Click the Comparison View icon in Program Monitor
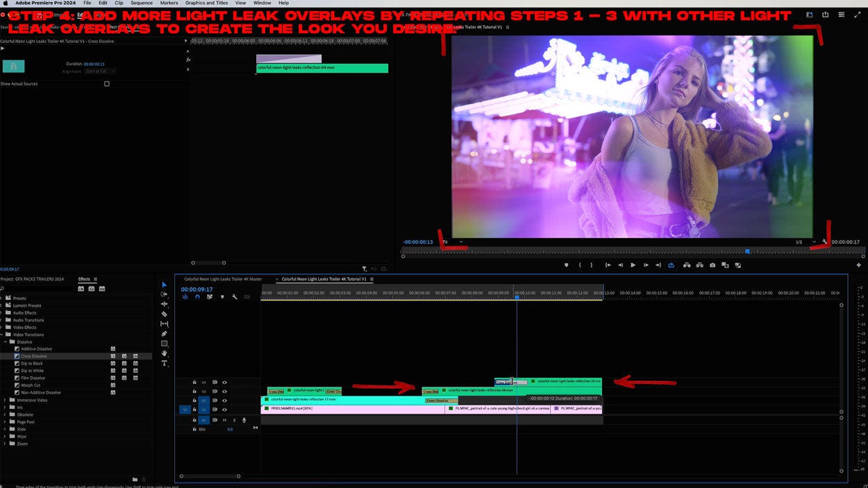The height and width of the screenshot is (488, 868). point(725,265)
